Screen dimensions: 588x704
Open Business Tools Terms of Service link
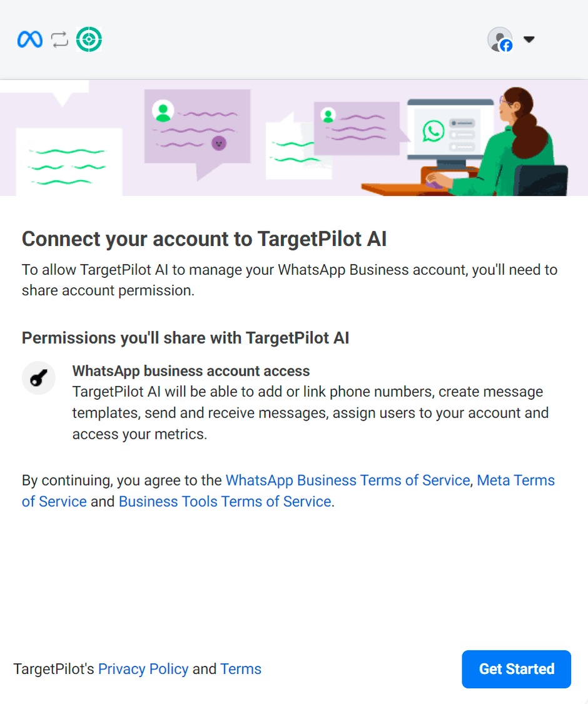[x=225, y=501]
